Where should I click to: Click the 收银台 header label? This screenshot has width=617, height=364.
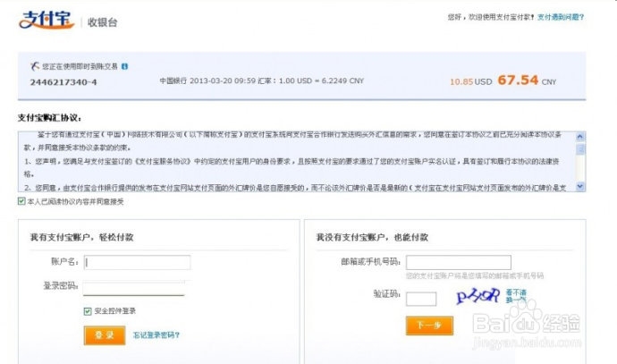coord(103,22)
